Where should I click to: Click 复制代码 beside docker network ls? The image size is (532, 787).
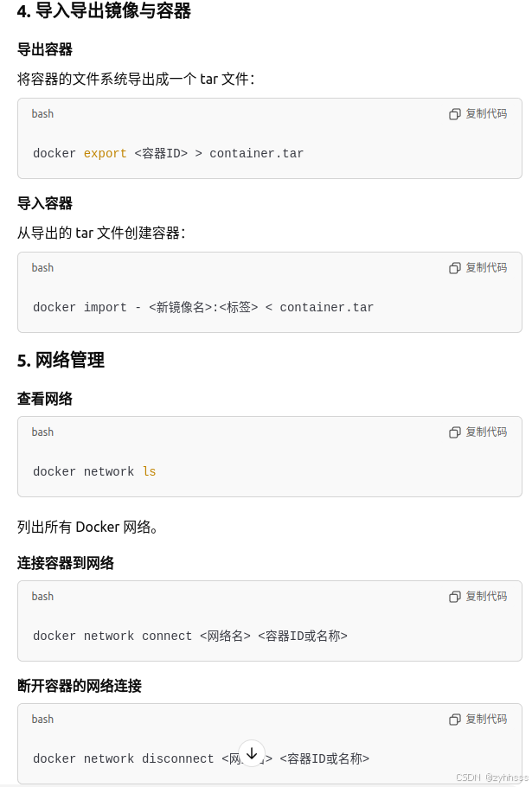point(486,432)
